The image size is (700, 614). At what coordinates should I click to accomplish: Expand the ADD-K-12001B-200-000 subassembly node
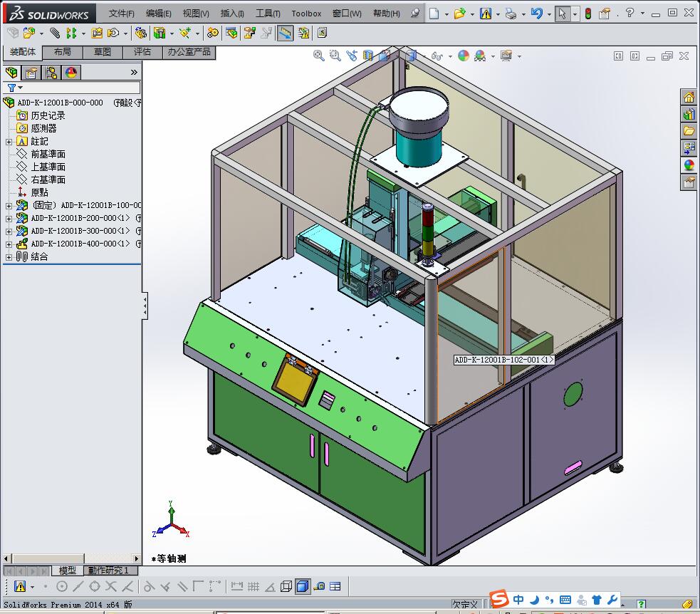(x=9, y=219)
